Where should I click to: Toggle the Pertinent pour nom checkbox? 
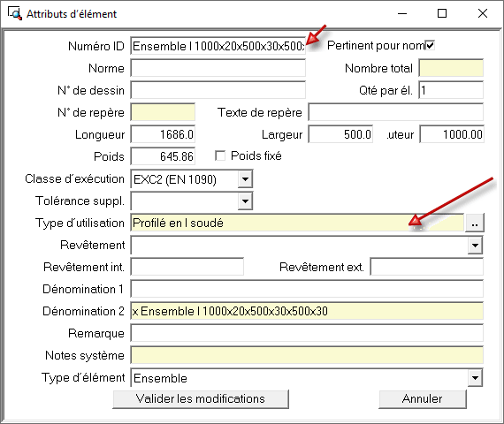coord(430,45)
